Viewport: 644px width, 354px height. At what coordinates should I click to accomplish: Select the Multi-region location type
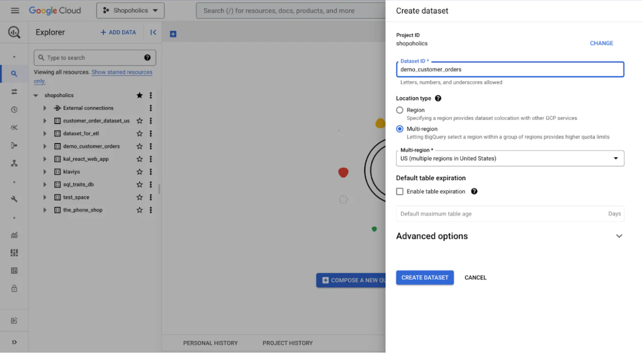click(x=400, y=129)
